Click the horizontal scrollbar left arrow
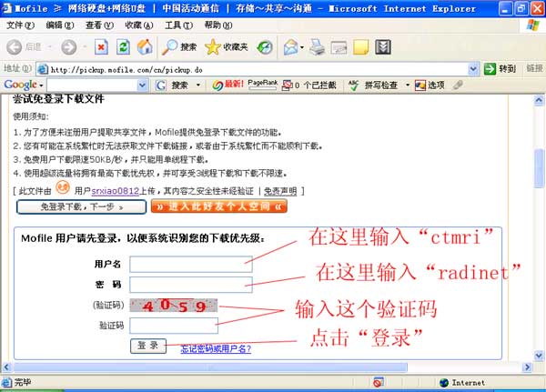546x392 pixels. (6, 367)
